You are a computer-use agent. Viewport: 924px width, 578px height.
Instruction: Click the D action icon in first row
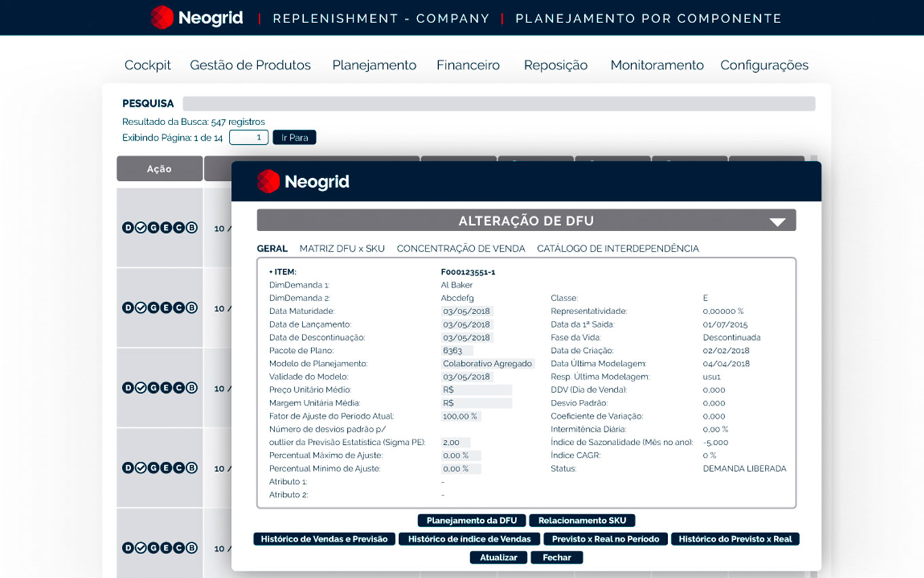click(128, 228)
